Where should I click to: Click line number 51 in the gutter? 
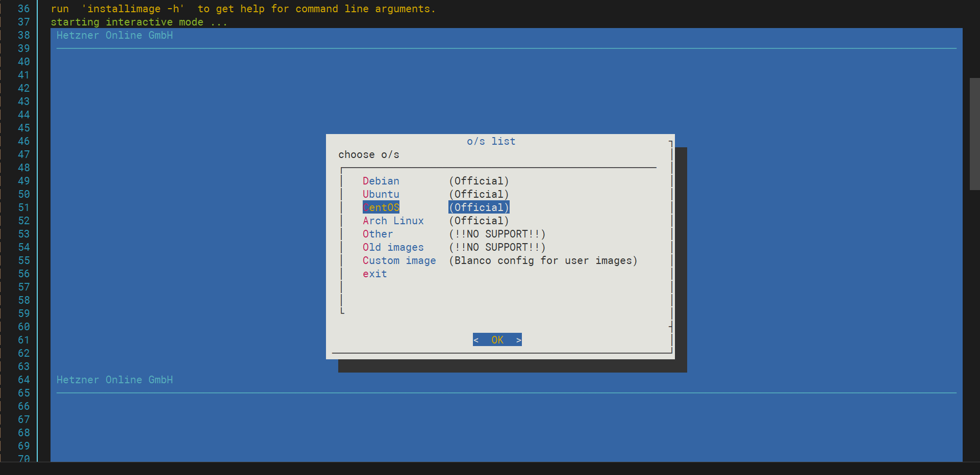(x=24, y=207)
